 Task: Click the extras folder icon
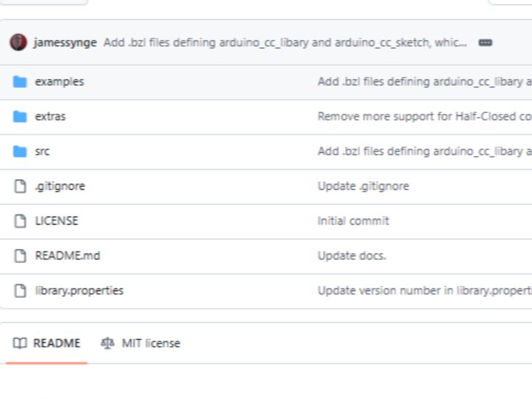pos(20,116)
